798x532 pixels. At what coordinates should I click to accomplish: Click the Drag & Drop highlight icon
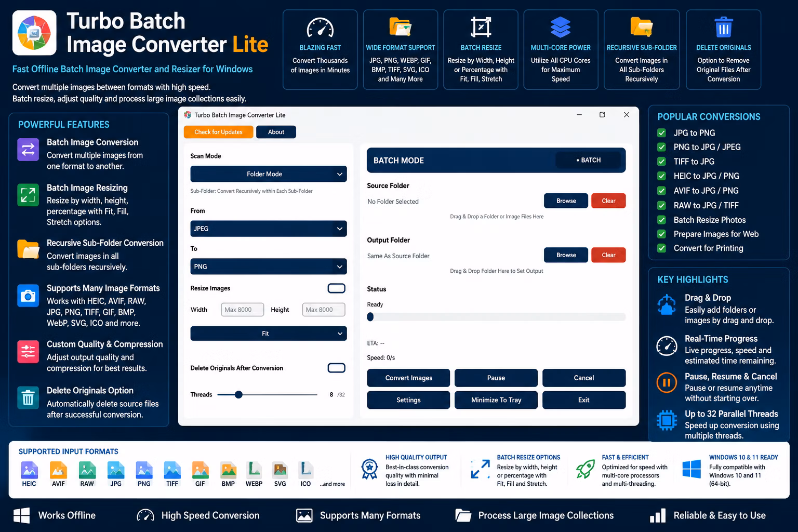point(667,304)
